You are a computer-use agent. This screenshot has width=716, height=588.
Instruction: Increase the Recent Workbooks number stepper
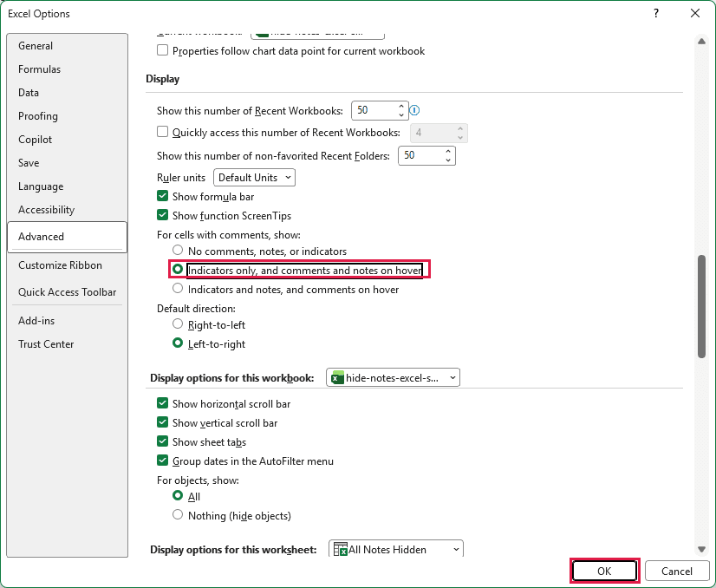[x=401, y=106]
